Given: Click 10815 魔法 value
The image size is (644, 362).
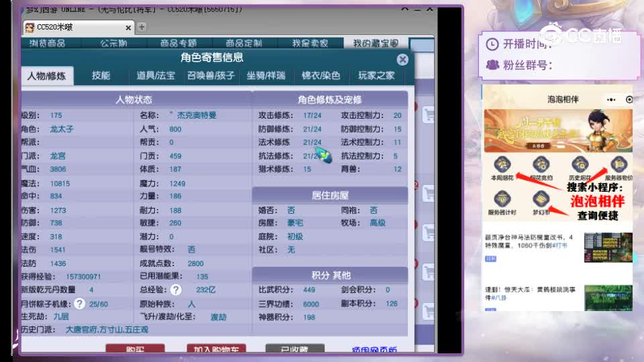Looking at the screenshot, I should point(60,184).
